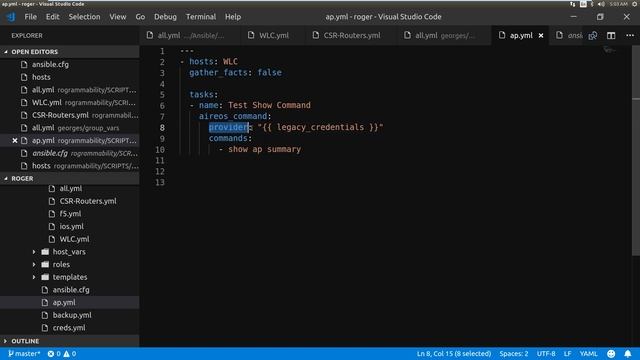Open notifications bell icon
The image size is (640, 360).
click(x=628, y=354)
